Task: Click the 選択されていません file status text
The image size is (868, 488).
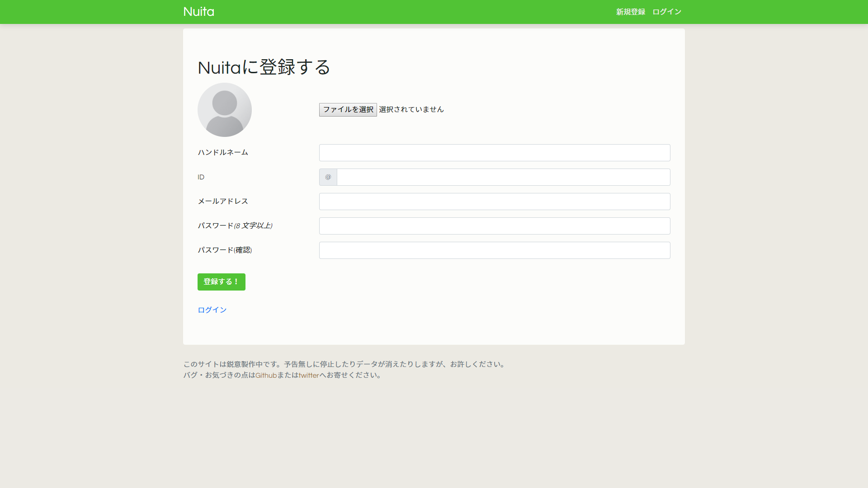Action: pos(411,109)
